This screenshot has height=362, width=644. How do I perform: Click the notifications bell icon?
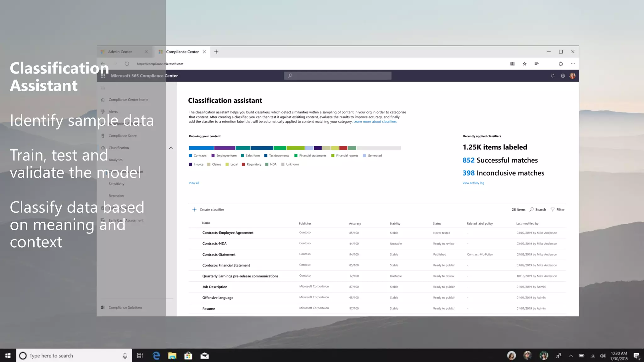552,76
